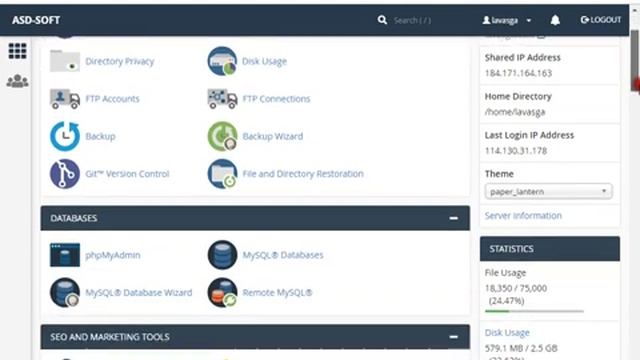Viewport: 640px width, 360px height.
Task: Click the File and Directory Restoration icon
Action: coord(222,173)
